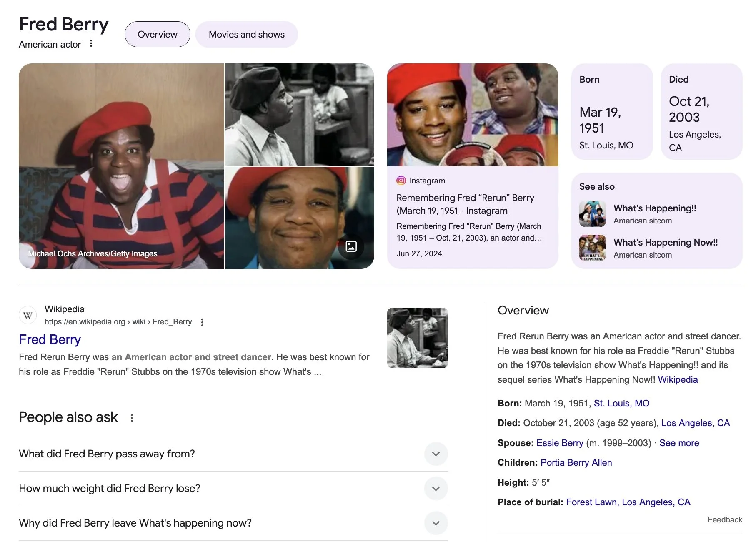Click the Wikipedia link in the Overview text
756x542 pixels.
678,379
